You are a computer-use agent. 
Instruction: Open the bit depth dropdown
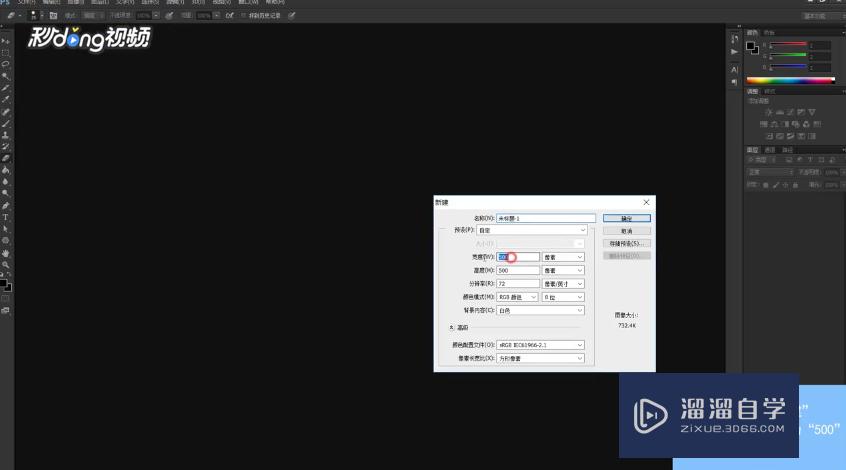[x=563, y=297]
